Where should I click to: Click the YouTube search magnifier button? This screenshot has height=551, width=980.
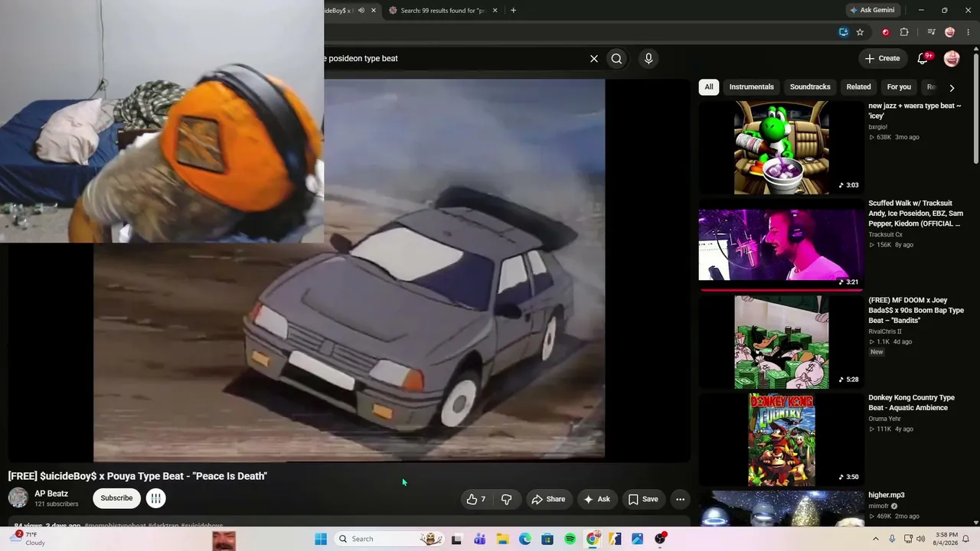coord(616,58)
